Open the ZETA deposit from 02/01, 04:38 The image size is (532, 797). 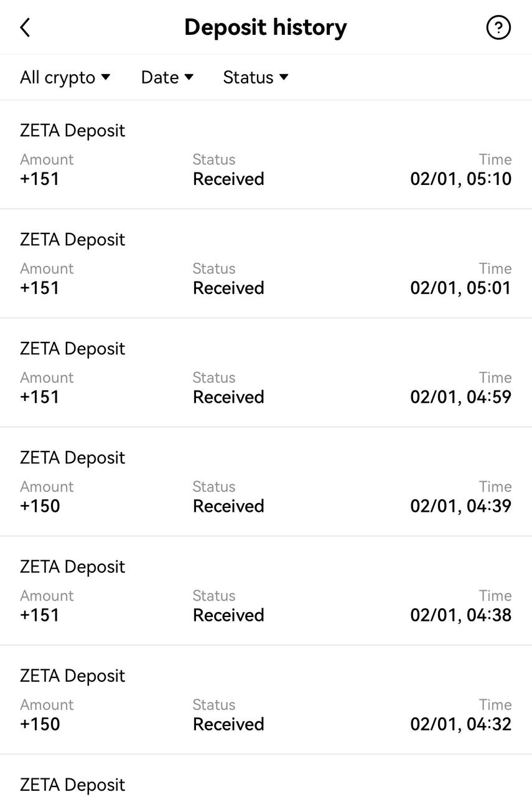click(x=266, y=590)
